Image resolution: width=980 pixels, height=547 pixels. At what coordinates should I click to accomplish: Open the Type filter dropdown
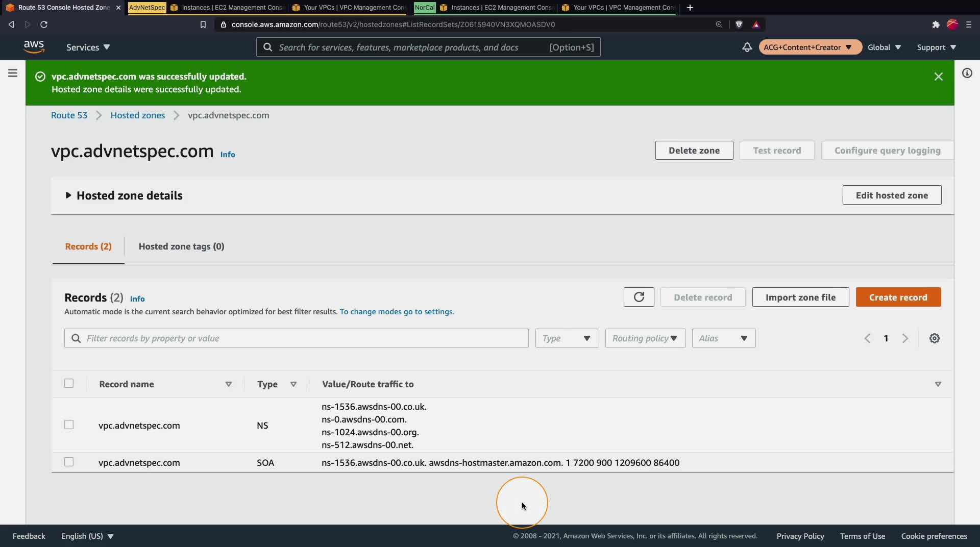click(567, 338)
